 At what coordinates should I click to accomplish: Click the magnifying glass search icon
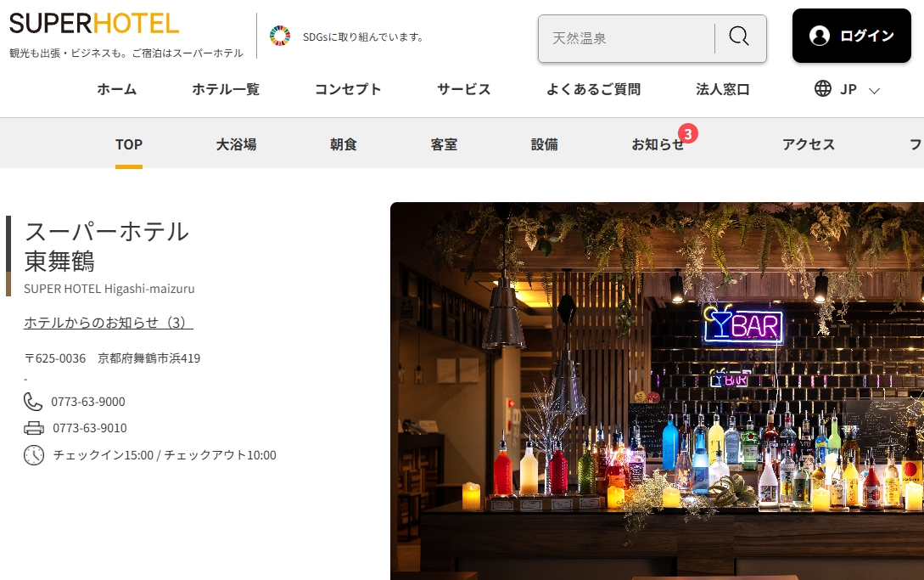[x=739, y=36]
